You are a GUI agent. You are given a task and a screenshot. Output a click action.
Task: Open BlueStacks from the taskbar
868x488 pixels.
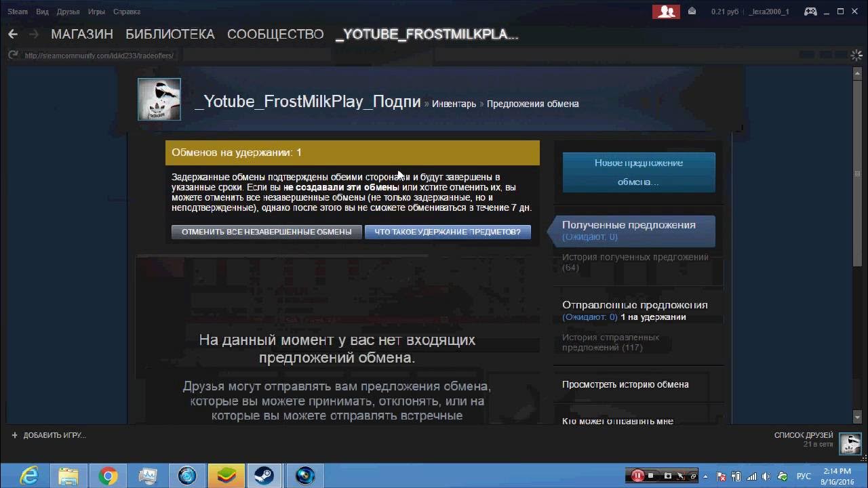[226, 476]
